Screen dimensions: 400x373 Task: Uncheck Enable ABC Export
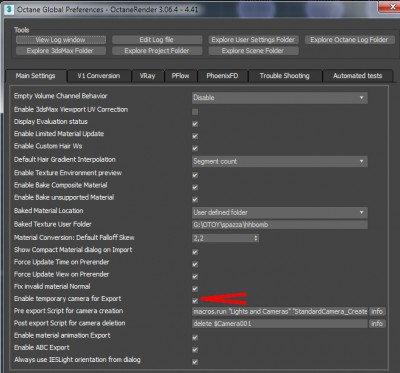[x=195, y=350]
